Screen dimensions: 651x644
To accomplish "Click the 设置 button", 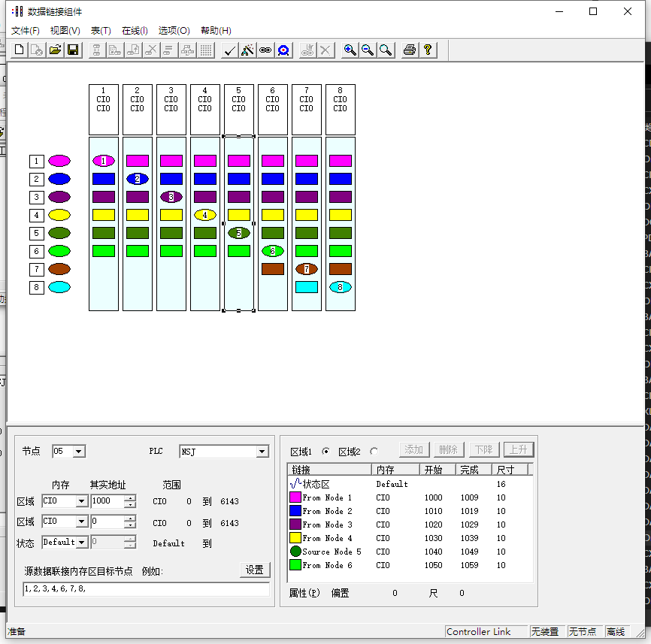I will tap(254, 570).
